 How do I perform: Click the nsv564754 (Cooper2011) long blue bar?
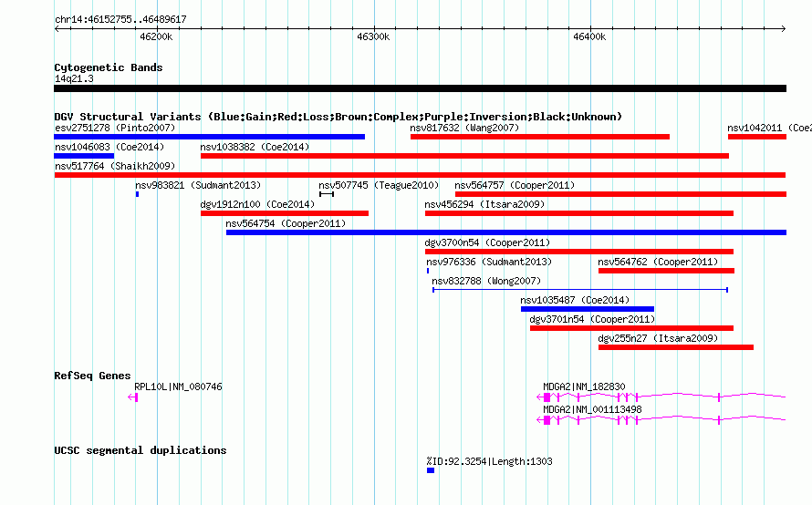pyautogui.click(x=506, y=232)
